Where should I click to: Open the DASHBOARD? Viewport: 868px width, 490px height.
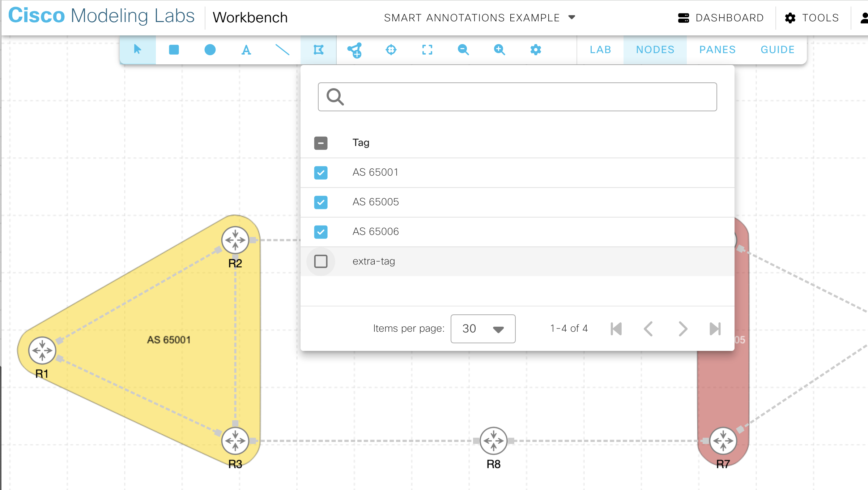(721, 17)
